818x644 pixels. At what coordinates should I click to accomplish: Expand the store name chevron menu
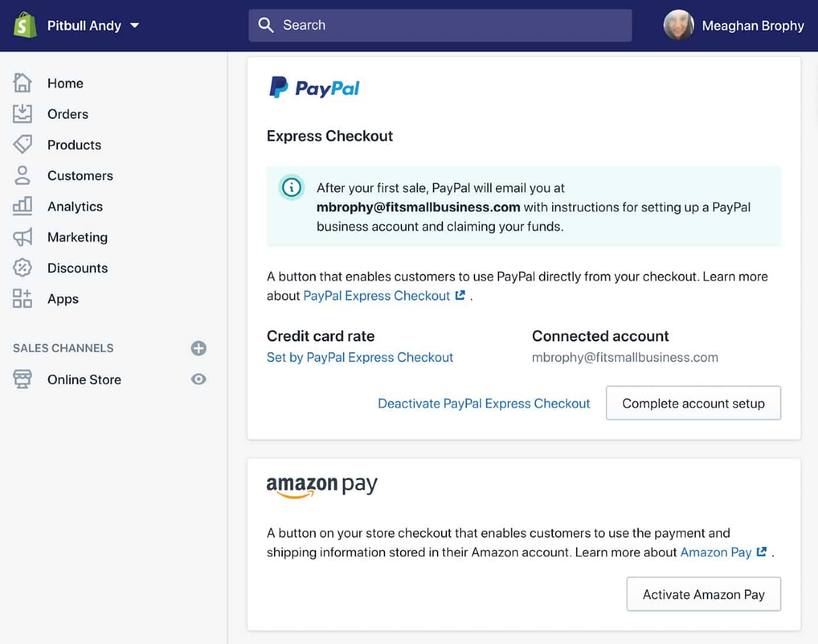click(134, 26)
